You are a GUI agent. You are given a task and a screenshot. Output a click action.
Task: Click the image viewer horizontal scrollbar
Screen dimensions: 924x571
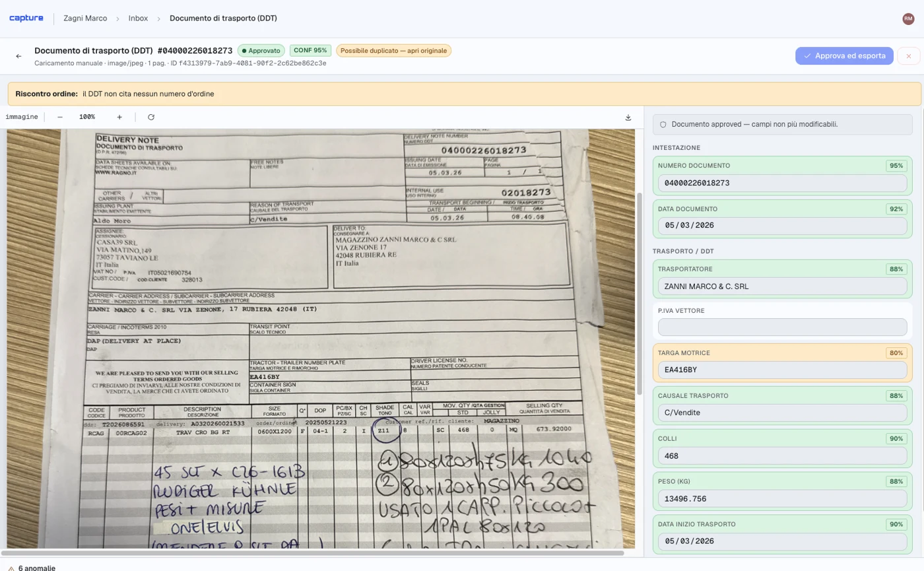pyautogui.click(x=312, y=553)
